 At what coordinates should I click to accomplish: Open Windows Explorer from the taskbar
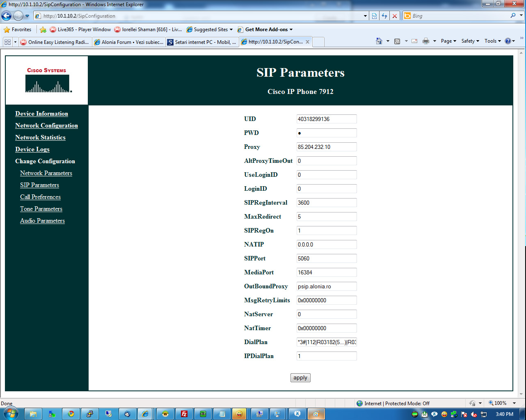coord(33,414)
